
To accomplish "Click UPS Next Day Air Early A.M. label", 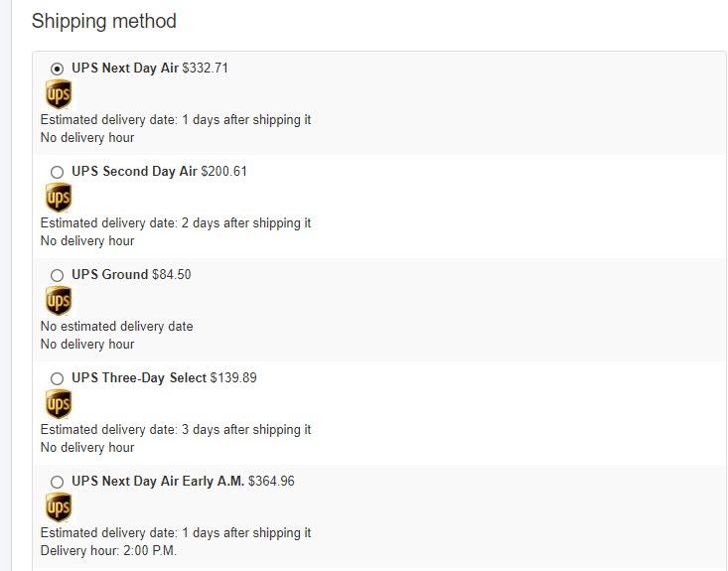I will pos(158,482).
